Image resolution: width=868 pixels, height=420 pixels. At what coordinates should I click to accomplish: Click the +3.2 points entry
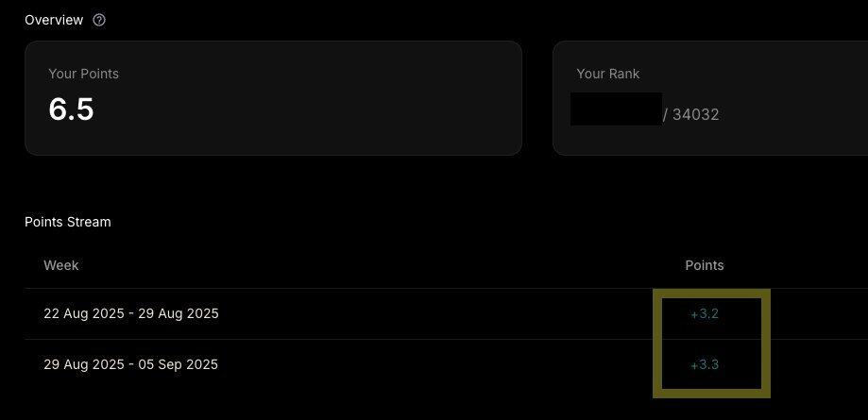[x=705, y=314]
